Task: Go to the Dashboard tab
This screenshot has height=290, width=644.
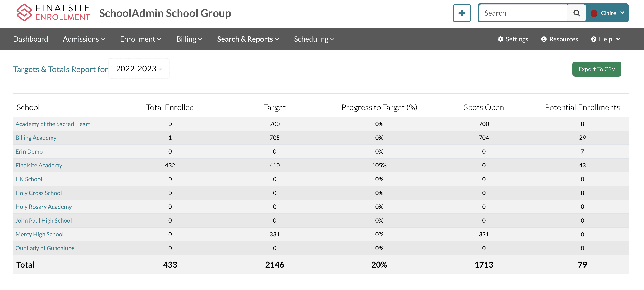Action: pos(31,39)
